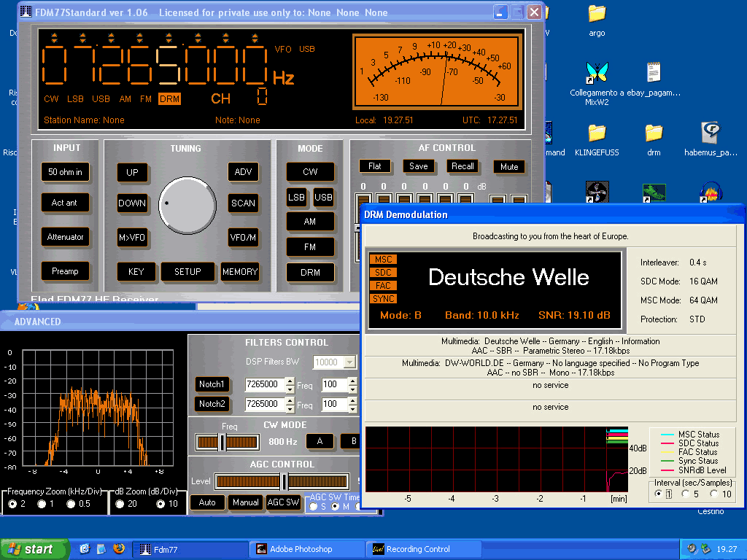Select the green ship desktop shortcut
The height and width of the screenshot is (560, 747).
pyautogui.click(x=654, y=192)
